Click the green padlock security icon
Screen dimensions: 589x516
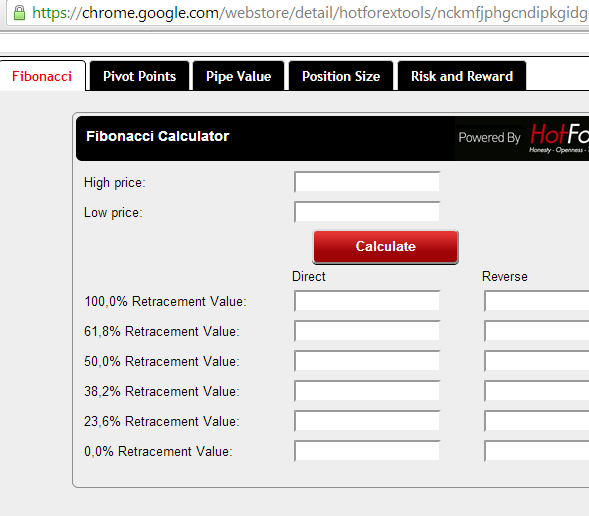pos(19,13)
